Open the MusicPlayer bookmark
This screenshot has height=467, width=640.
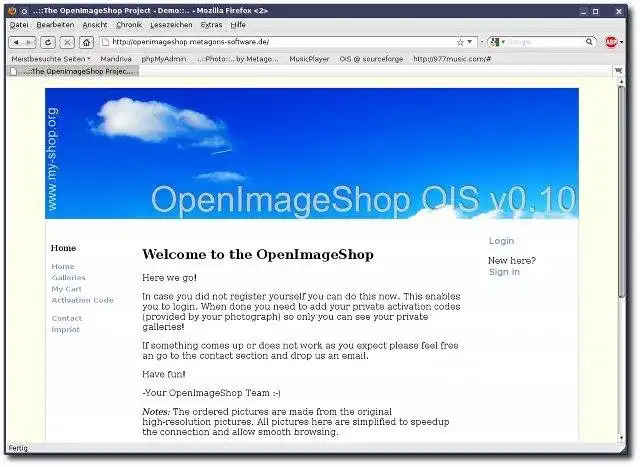pos(309,59)
